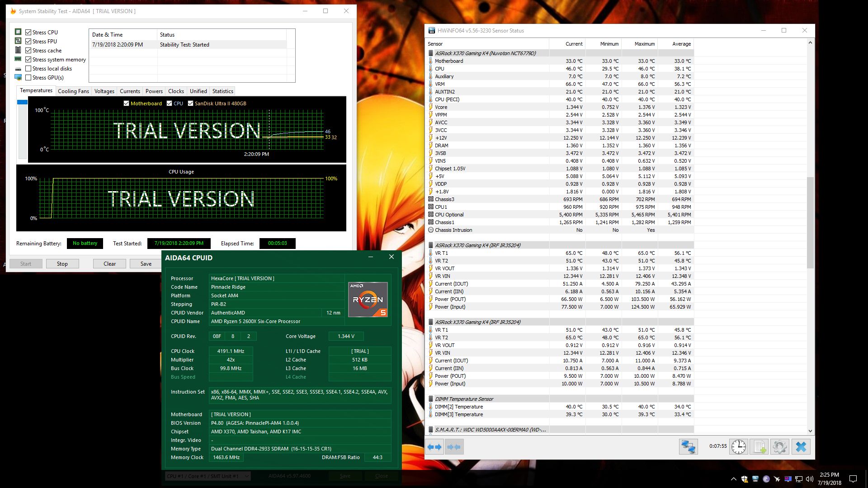Screen dimensions: 868x488
Task: Open HWiNFO remote network monitoring icon
Action: 688,447
